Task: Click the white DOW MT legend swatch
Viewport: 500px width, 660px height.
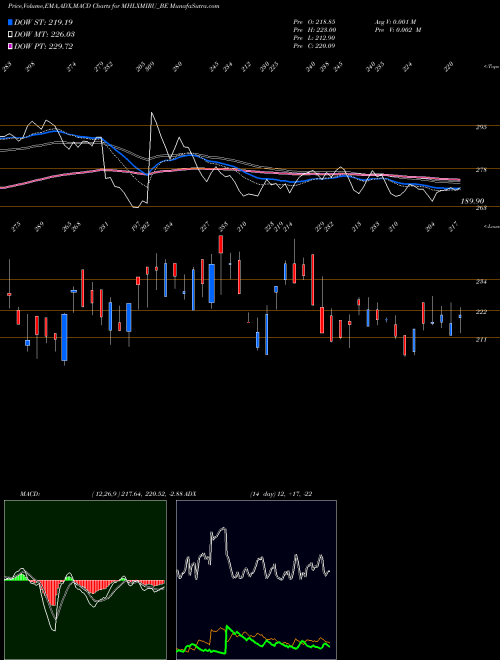Action: 10,34
